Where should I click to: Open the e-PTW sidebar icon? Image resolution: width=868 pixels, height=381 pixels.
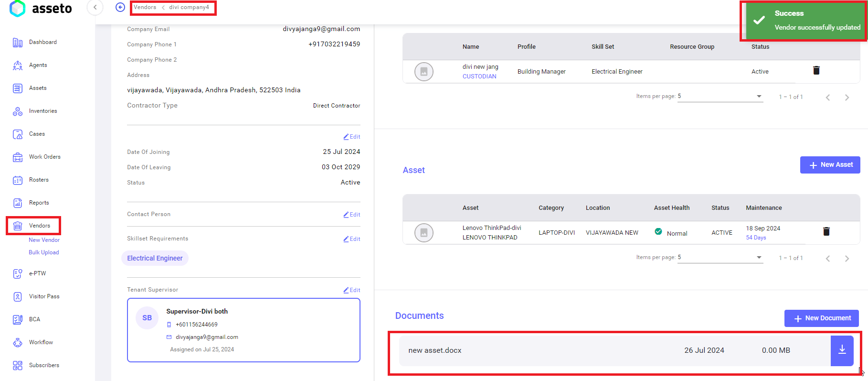pyautogui.click(x=18, y=273)
